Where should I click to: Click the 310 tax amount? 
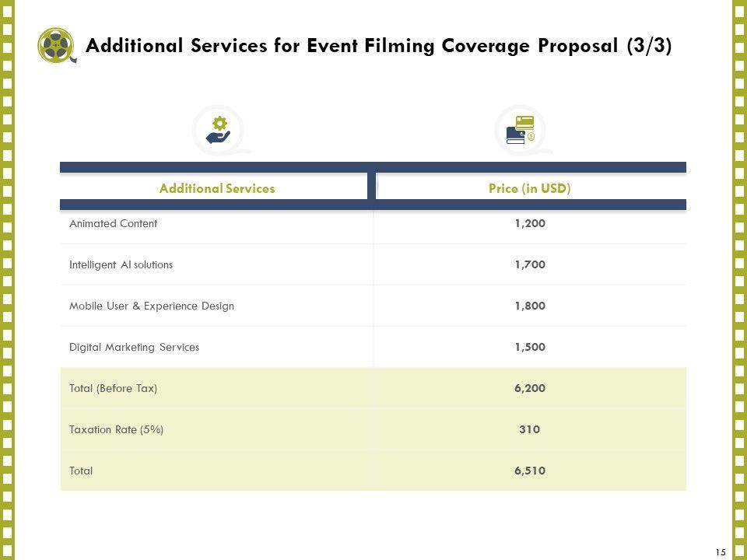pyautogui.click(x=529, y=429)
